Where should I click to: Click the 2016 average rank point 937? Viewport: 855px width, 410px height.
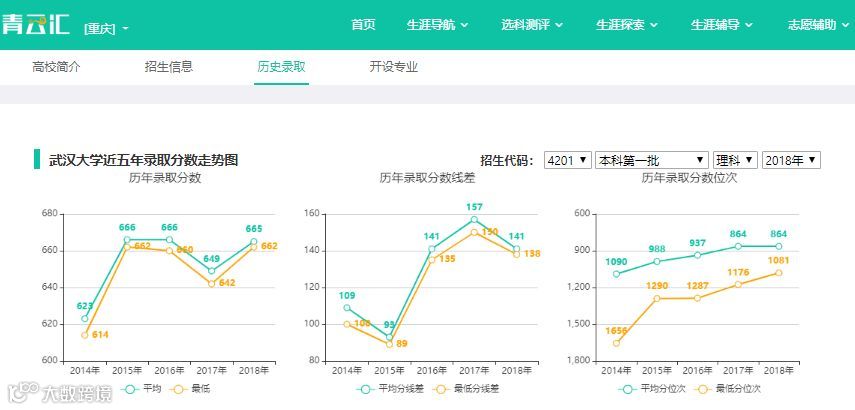click(697, 255)
